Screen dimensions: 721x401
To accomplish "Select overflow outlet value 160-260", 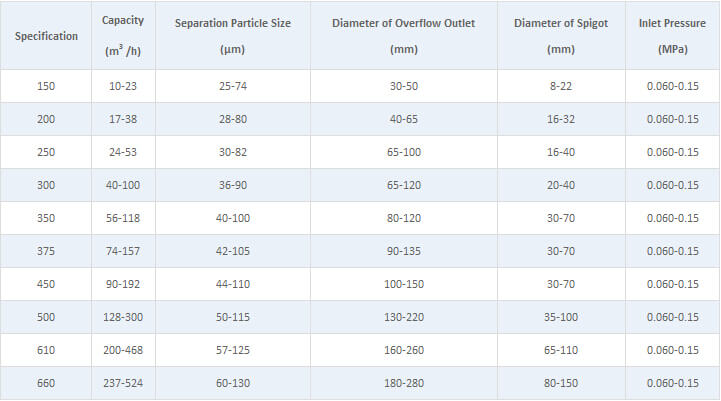I will point(404,350).
